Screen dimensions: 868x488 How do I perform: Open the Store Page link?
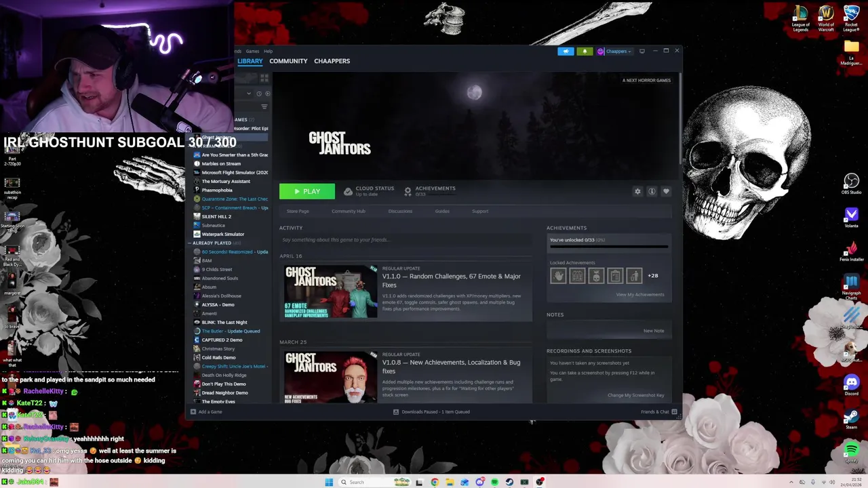coord(298,211)
